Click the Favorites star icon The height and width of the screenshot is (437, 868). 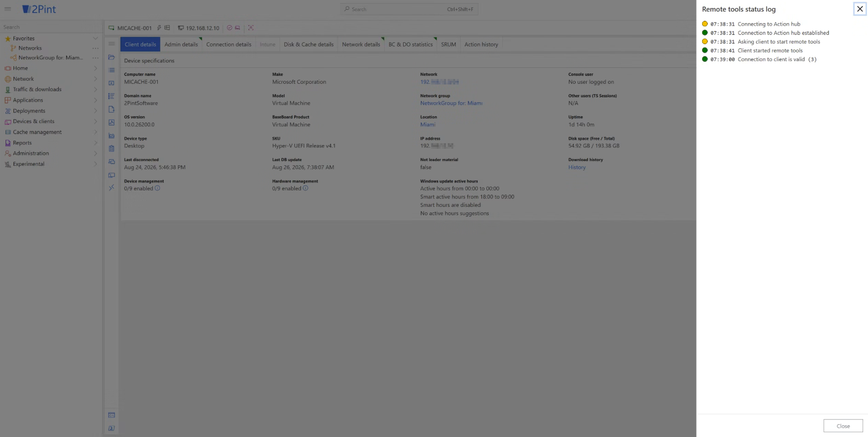pyautogui.click(x=8, y=39)
